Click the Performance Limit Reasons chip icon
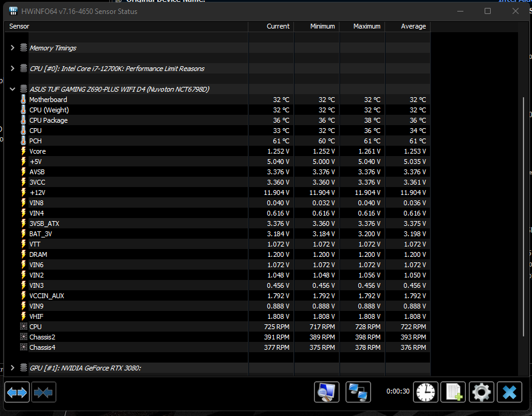The height and width of the screenshot is (416, 532). click(24, 68)
